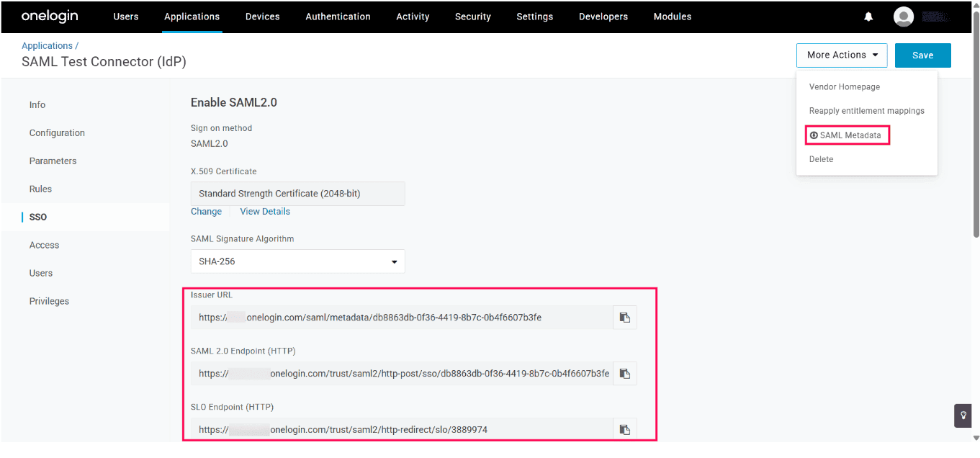Open the Modules menu

[673, 17]
